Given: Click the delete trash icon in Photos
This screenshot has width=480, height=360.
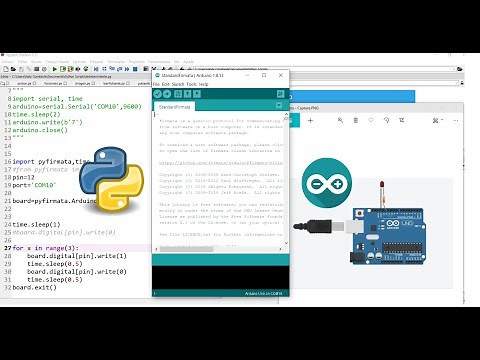Looking at the screenshot, I should (x=356, y=120).
